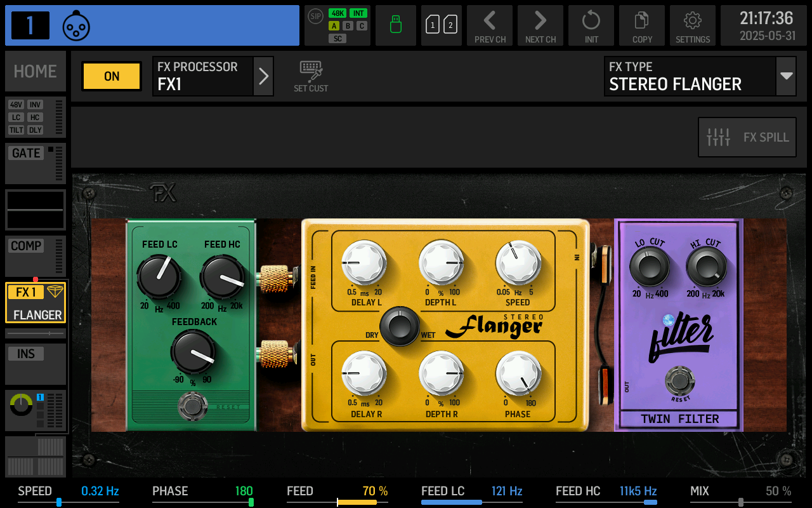812x508 pixels.
Task: Toggle the INV polarity button
Action: 36,105
